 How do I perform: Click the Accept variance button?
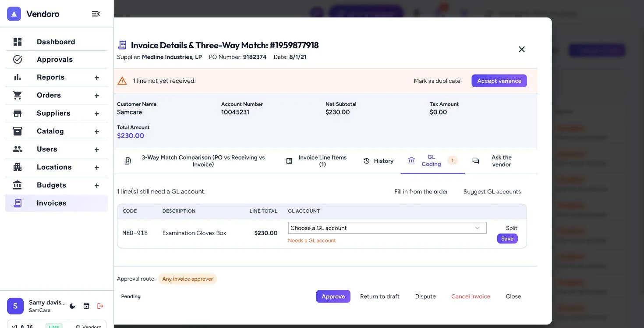pos(499,81)
